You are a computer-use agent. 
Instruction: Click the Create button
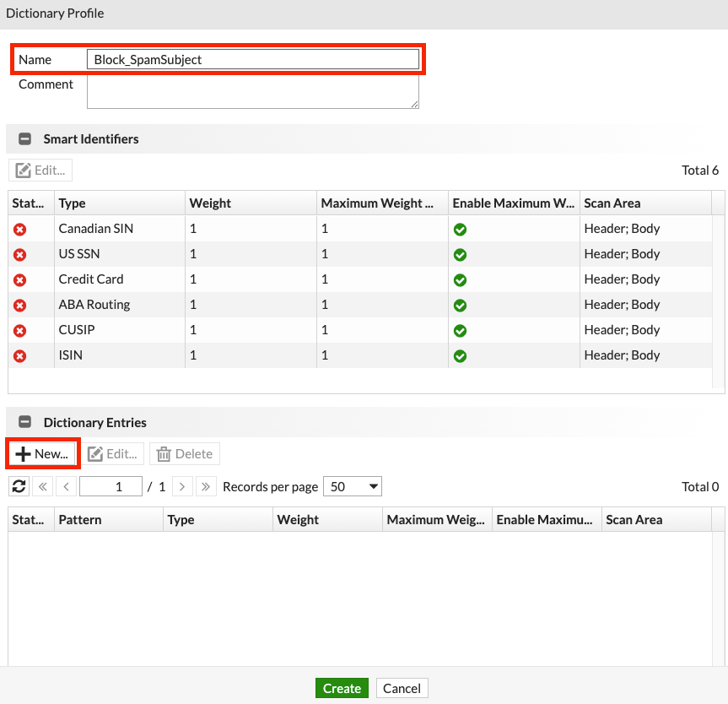point(342,688)
